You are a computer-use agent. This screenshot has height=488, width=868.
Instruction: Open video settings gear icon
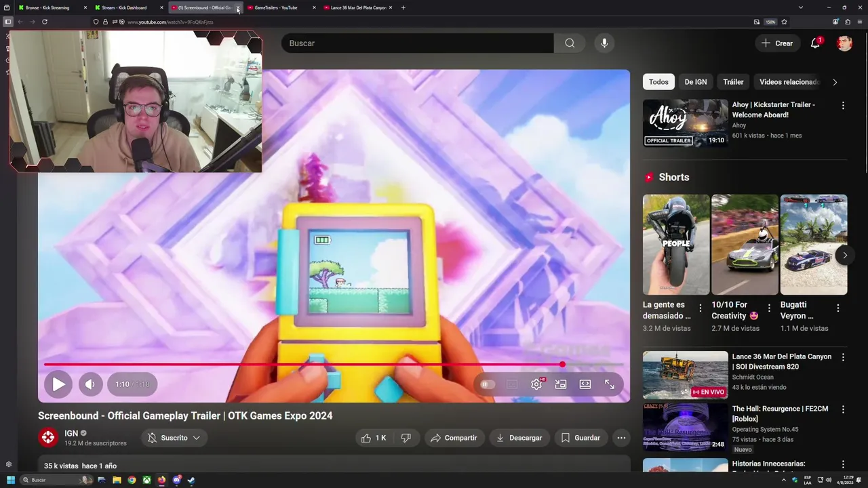tap(536, 384)
